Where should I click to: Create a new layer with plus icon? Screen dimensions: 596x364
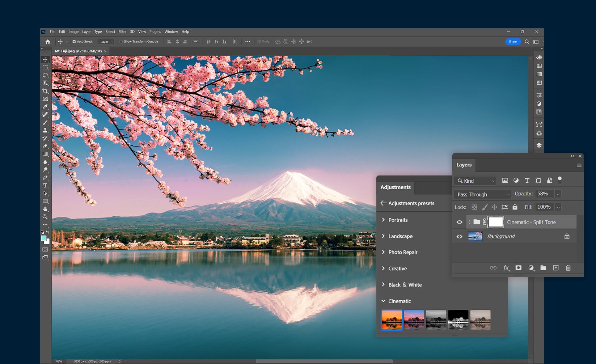(556, 268)
